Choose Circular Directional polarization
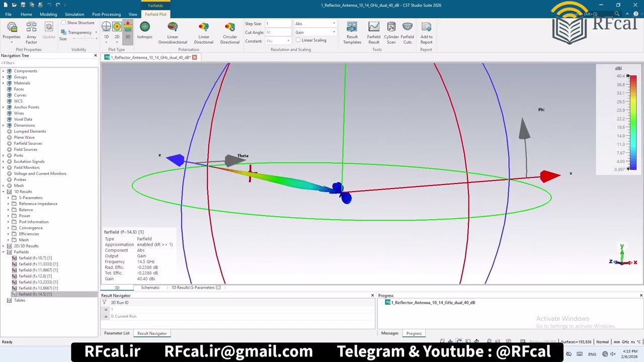This screenshot has width=644, height=362. (230, 33)
